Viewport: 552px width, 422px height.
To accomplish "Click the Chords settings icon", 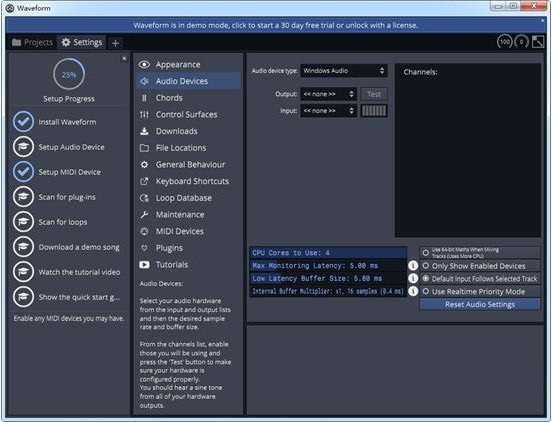I will tap(144, 98).
